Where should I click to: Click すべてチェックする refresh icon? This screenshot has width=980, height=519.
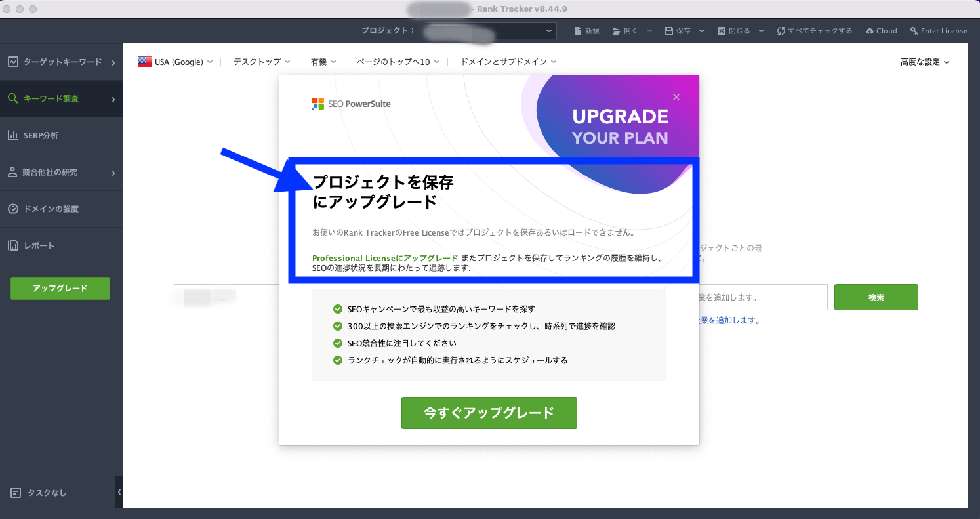pos(781,31)
